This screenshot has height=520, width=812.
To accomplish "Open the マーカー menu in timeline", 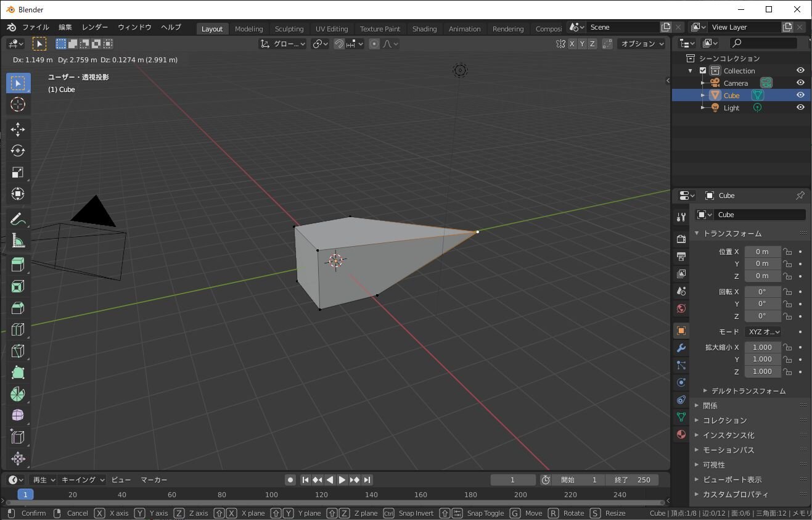I will (154, 480).
